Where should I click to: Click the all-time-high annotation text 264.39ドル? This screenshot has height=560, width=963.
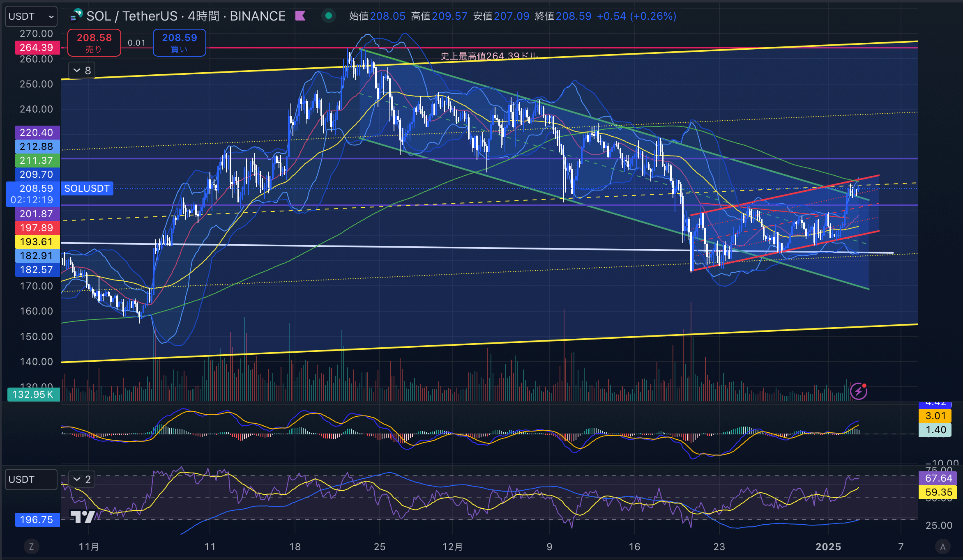(x=489, y=56)
